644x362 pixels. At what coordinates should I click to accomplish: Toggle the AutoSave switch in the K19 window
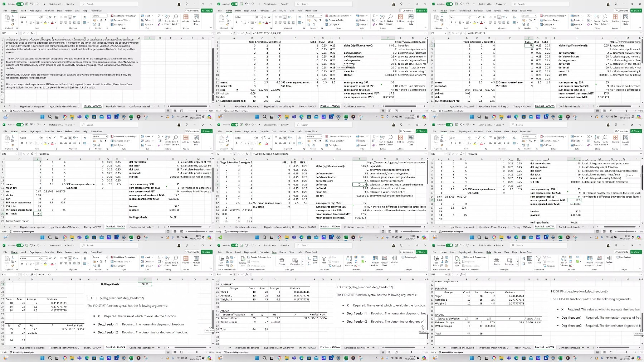point(235,4)
